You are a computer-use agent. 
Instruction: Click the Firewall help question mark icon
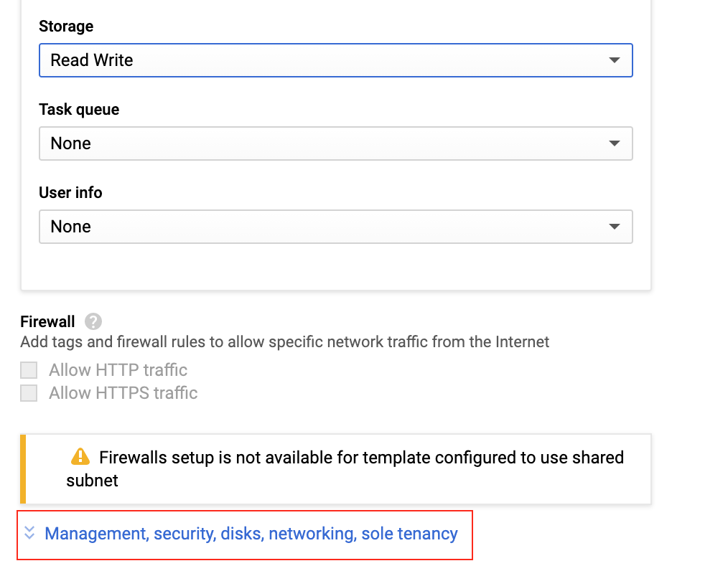(93, 321)
